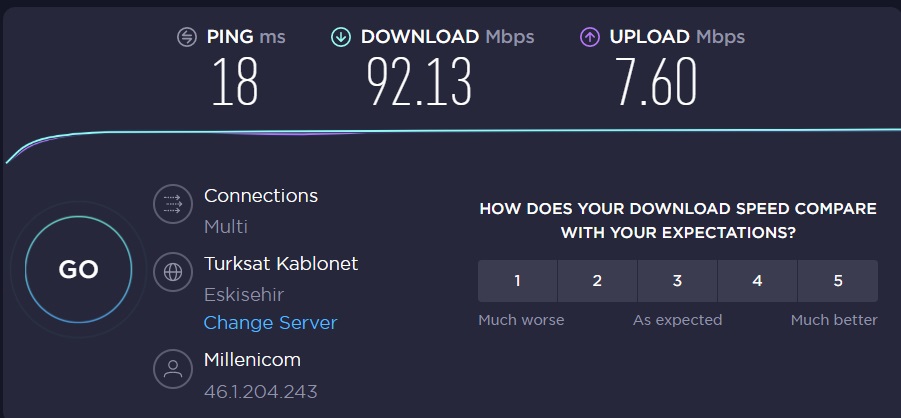Image resolution: width=901 pixels, height=418 pixels.
Task: Click the GO button to start test
Action: coord(79,269)
